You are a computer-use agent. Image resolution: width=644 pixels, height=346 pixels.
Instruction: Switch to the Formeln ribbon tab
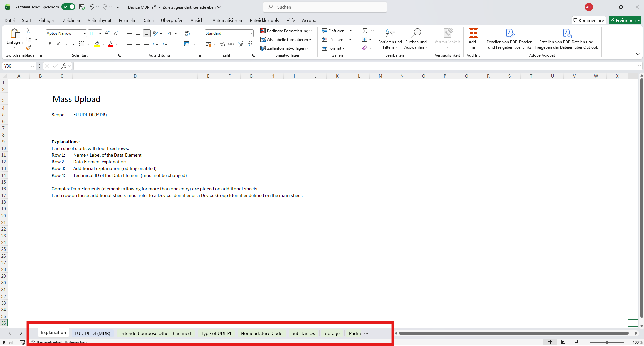[127, 20]
